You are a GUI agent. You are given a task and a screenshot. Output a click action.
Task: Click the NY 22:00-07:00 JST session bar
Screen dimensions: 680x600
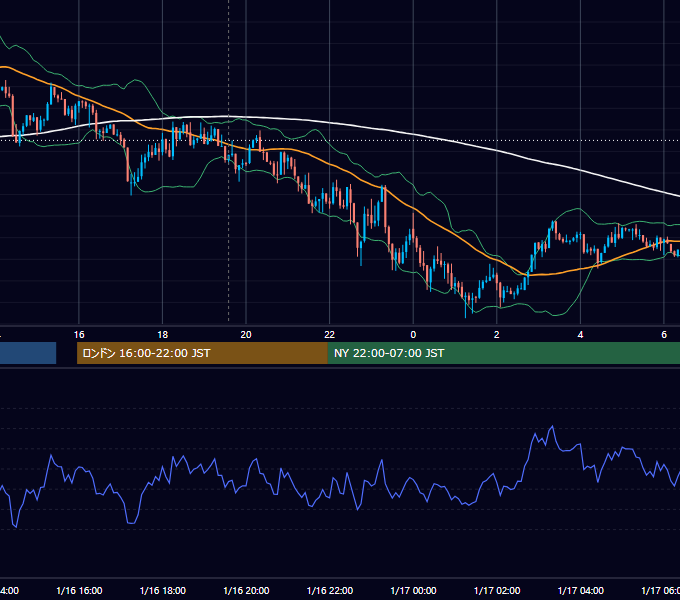tap(503, 353)
